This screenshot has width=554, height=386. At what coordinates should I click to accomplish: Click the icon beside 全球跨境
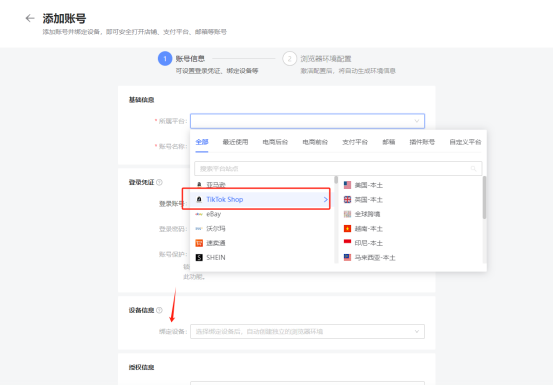pos(347,214)
